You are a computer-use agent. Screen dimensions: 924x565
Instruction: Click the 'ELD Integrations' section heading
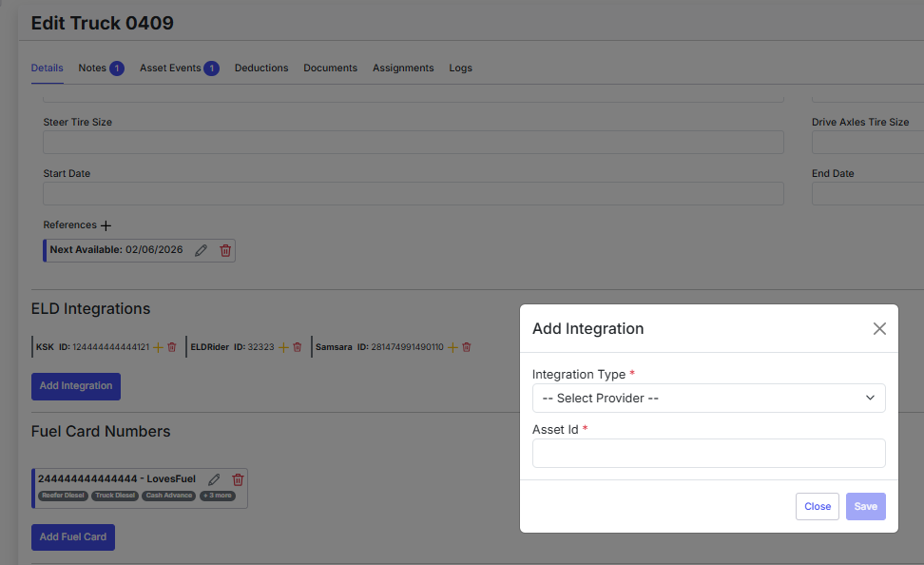click(90, 309)
